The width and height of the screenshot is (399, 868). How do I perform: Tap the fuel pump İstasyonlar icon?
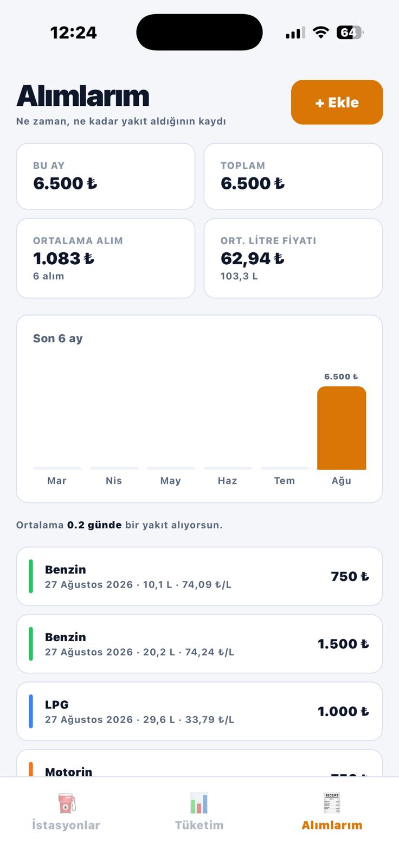point(66,803)
